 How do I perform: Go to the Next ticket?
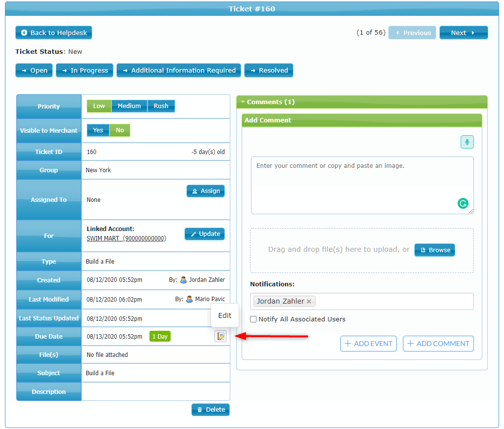tap(463, 33)
